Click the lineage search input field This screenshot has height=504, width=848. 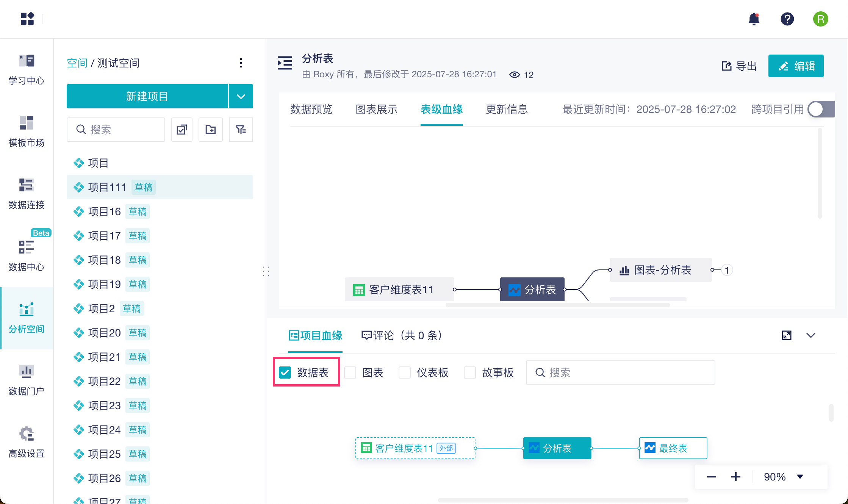625,373
